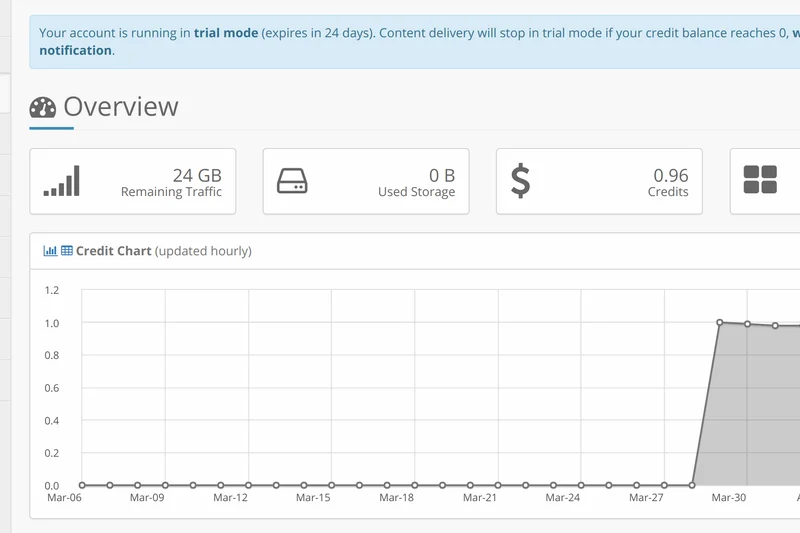This screenshot has height=533, width=800.
Task: Click the 'Credit Chart' title text
Action: [x=113, y=251]
